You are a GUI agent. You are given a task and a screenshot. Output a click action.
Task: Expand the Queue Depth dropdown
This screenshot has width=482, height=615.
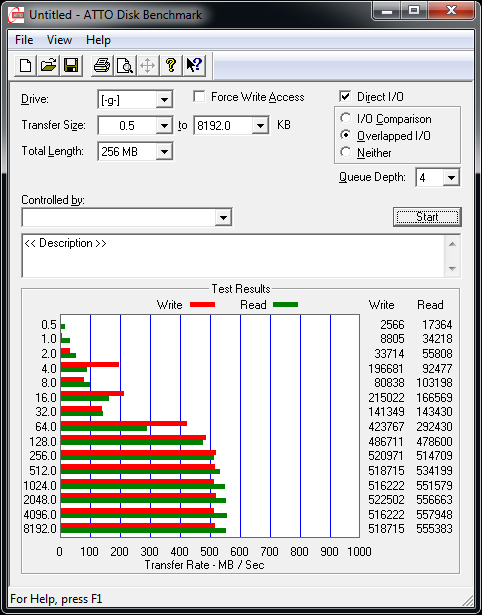[x=451, y=178]
